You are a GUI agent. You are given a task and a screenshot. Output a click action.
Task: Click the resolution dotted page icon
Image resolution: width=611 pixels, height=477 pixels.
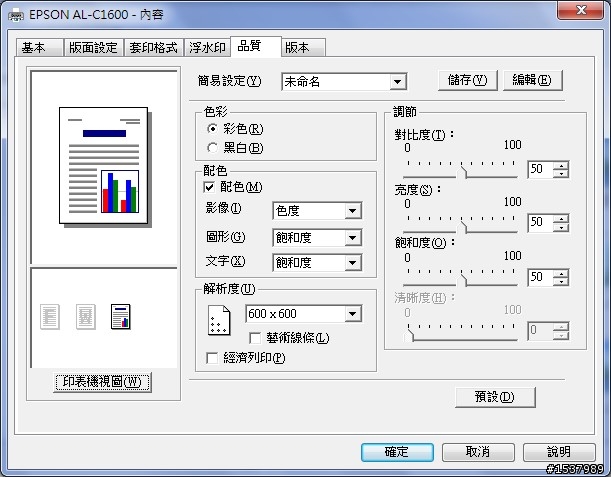219,321
